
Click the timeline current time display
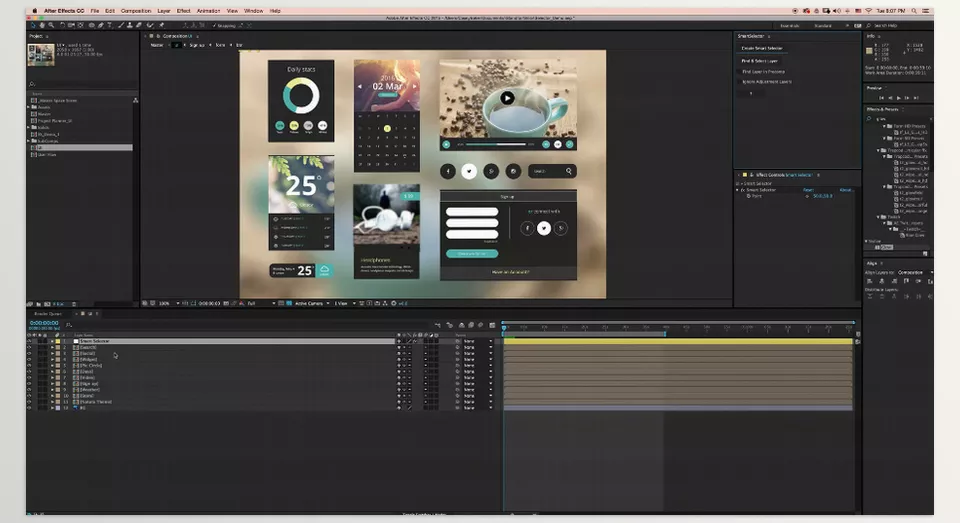coord(44,323)
